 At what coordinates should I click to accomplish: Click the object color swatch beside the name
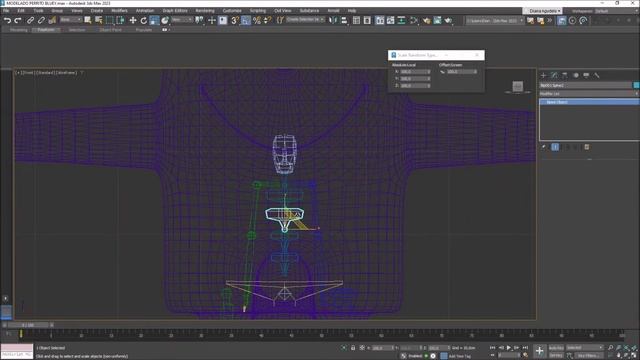[x=636, y=85]
